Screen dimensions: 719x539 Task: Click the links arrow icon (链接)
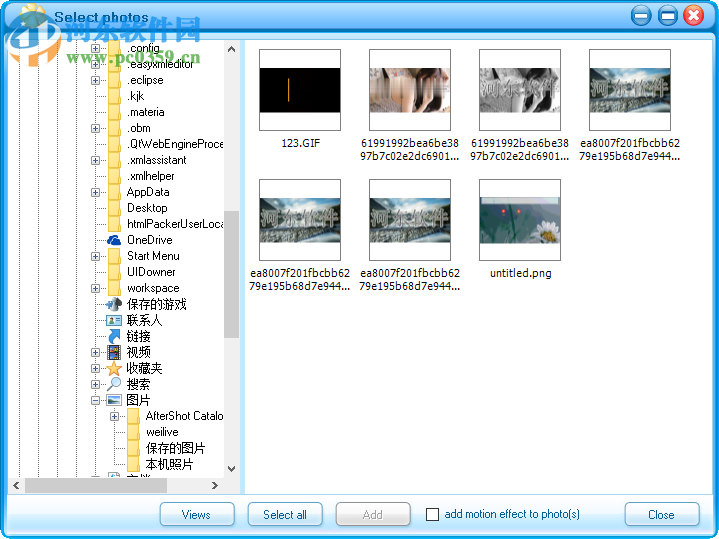click(x=114, y=336)
